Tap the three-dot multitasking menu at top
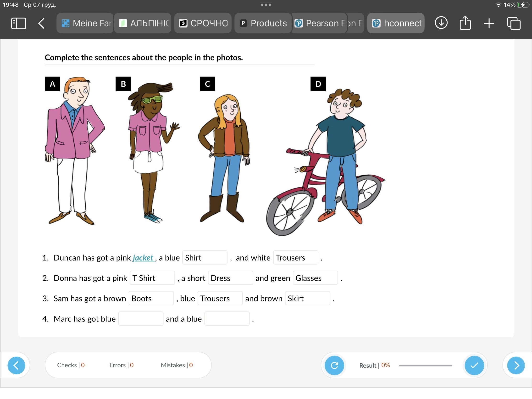Viewport: 532px width, 399px height. pyautogui.click(x=266, y=5)
